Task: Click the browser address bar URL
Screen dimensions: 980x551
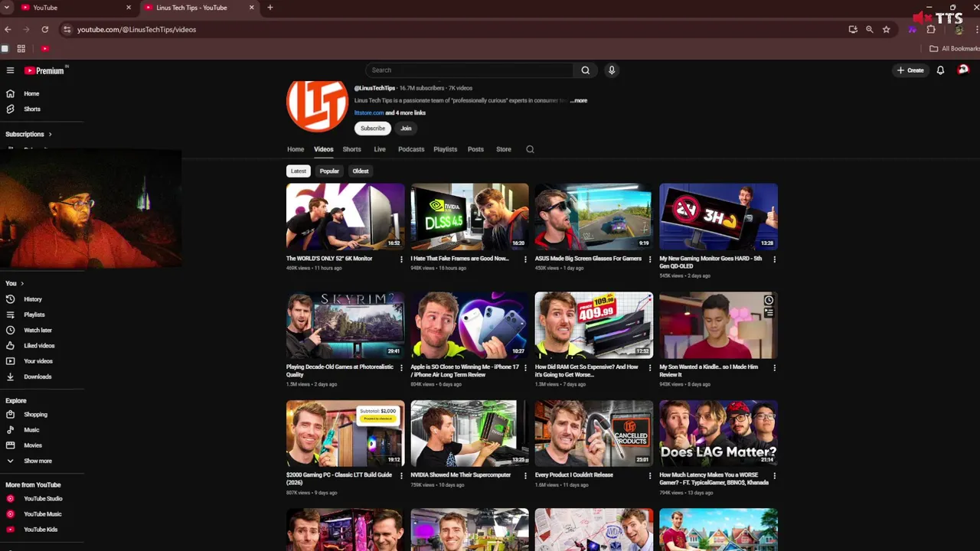Action: 136,29
